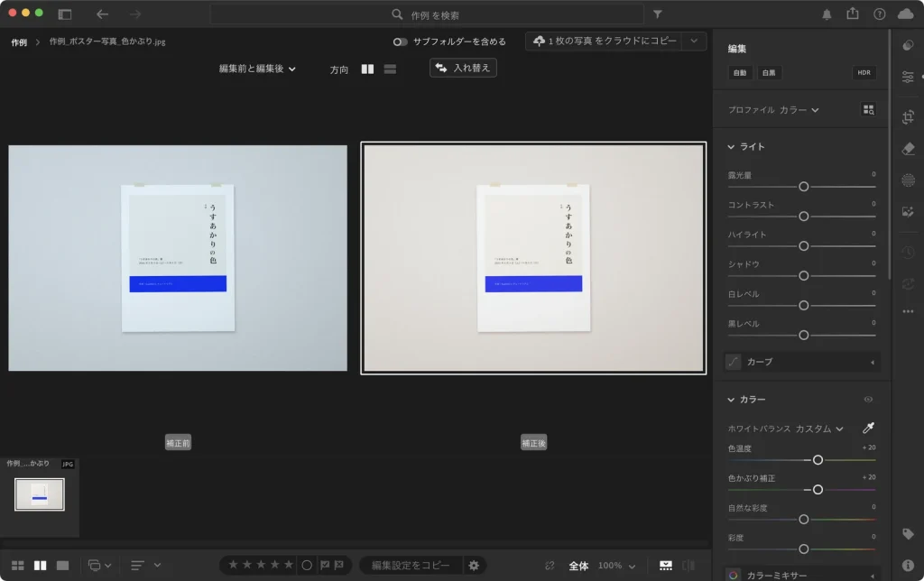924x581 pixels.
Task: Collapse the カラー section
Action: [x=731, y=400]
